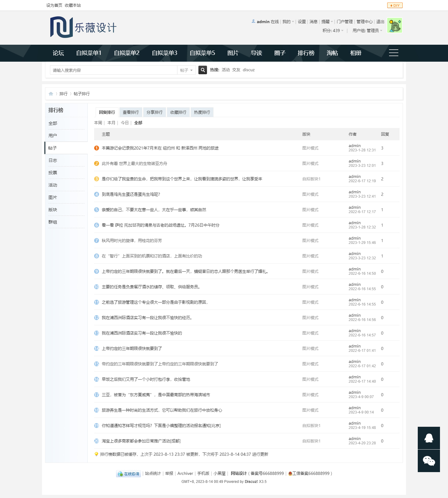Switch to the 热度排行 tab
This screenshot has width=448, height=498.
point(202,112)
